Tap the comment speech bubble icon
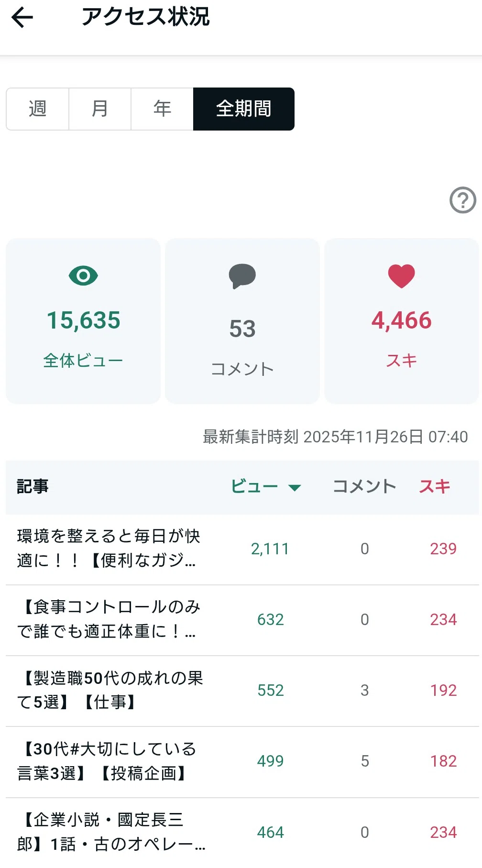482x868 pixels. pos(242,276)
